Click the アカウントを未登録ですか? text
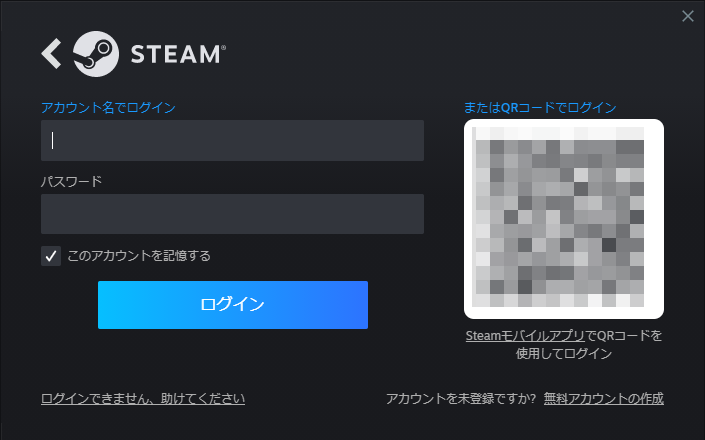705x440 pixels. pos(461,399)
